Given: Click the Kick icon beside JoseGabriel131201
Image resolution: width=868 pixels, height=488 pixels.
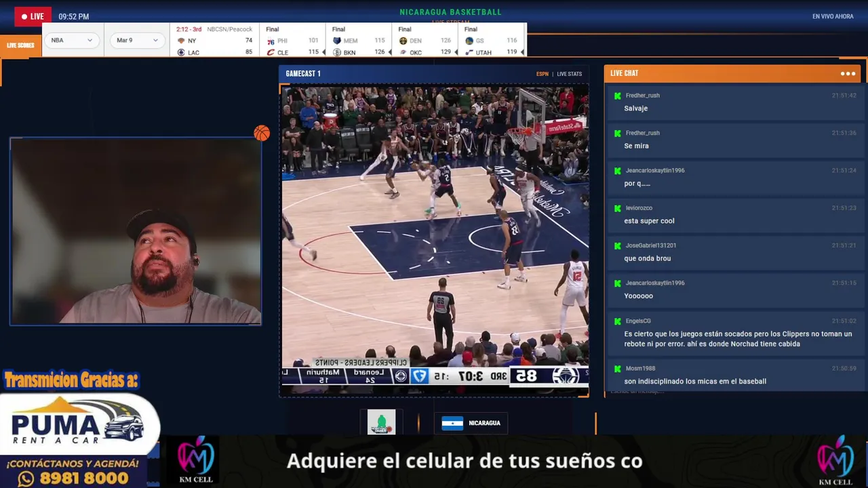Looking at the screenshot, I should 617,245.
